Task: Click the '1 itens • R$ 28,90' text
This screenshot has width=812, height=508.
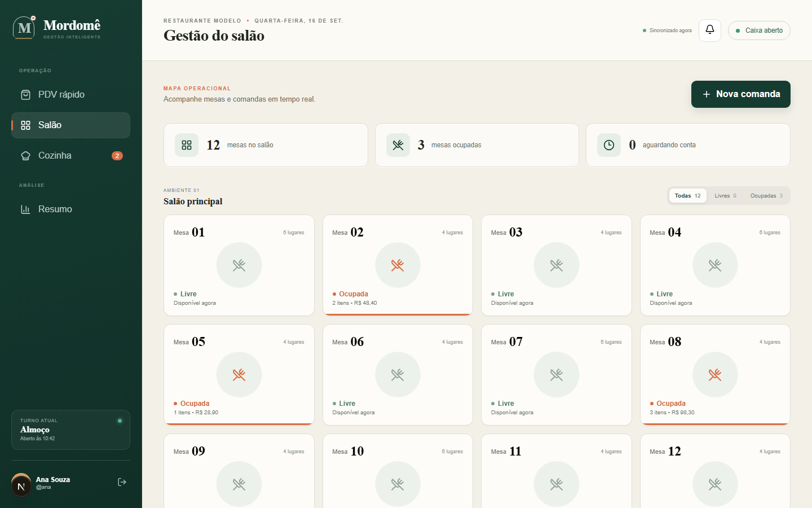Action: 196,413
